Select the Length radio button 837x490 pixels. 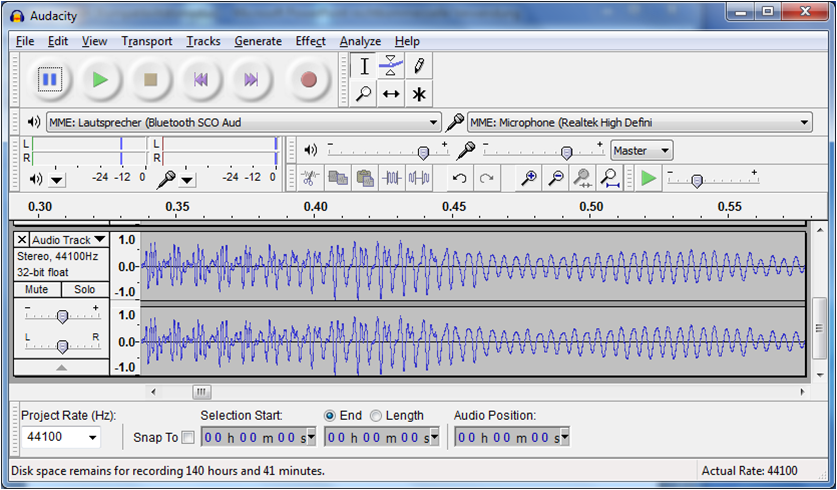pos(376,416)
